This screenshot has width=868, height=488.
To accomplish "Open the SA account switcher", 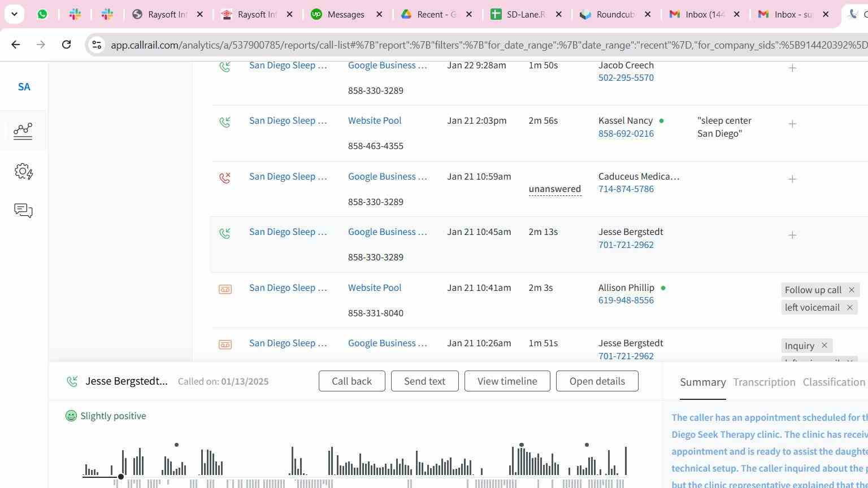I will 24,87.
